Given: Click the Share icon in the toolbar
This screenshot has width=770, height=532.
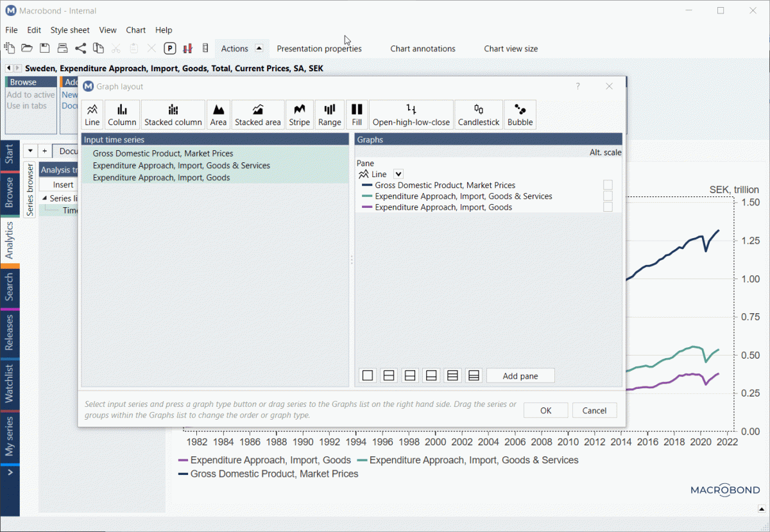Looking at the screenshot, I should click(x=80, y=48).
